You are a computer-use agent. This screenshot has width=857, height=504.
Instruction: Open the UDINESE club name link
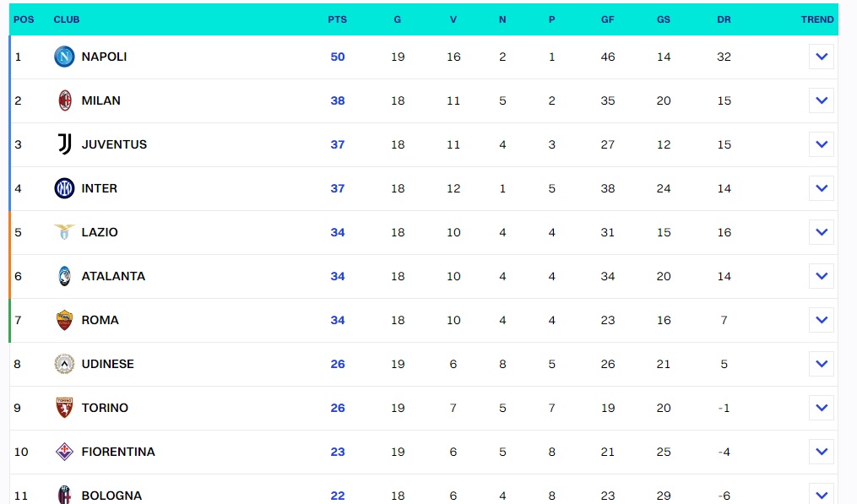point(107,364)
